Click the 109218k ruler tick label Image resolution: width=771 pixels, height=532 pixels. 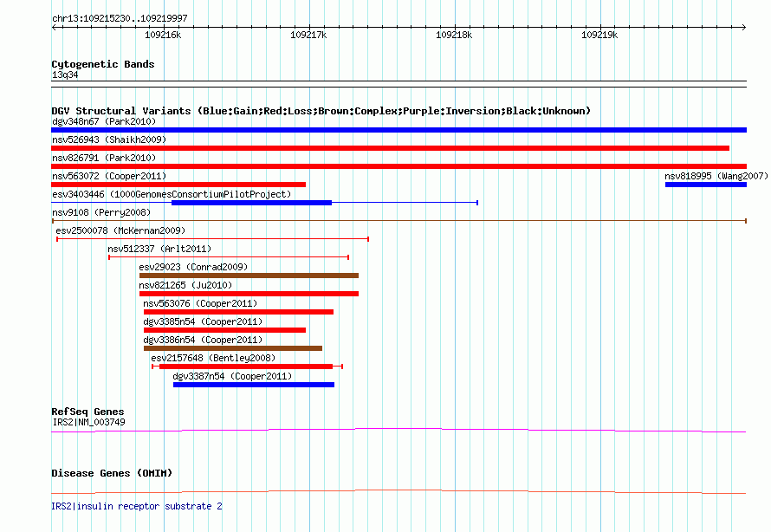pos(454,35)
